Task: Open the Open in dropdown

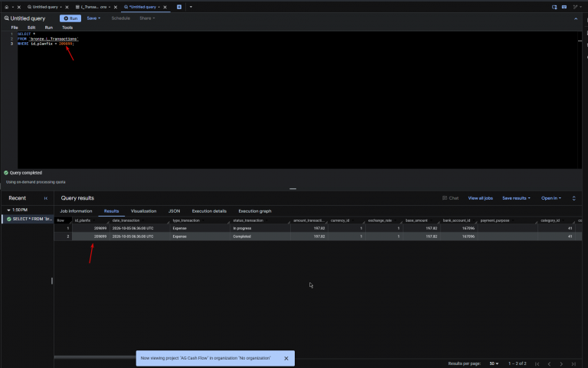Action: pyautogui.click(x=551, y=198)
